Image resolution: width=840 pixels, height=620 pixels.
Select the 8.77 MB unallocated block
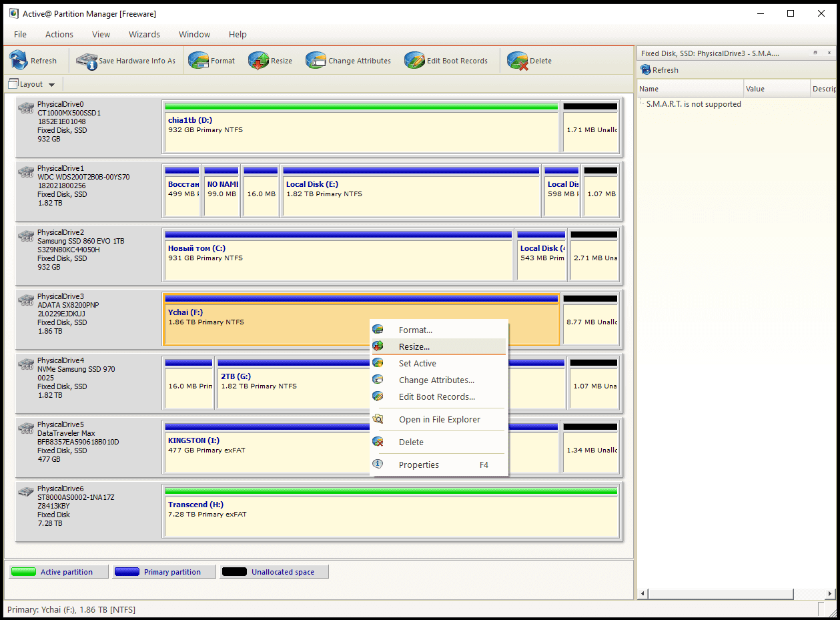[x=590, y=320]
